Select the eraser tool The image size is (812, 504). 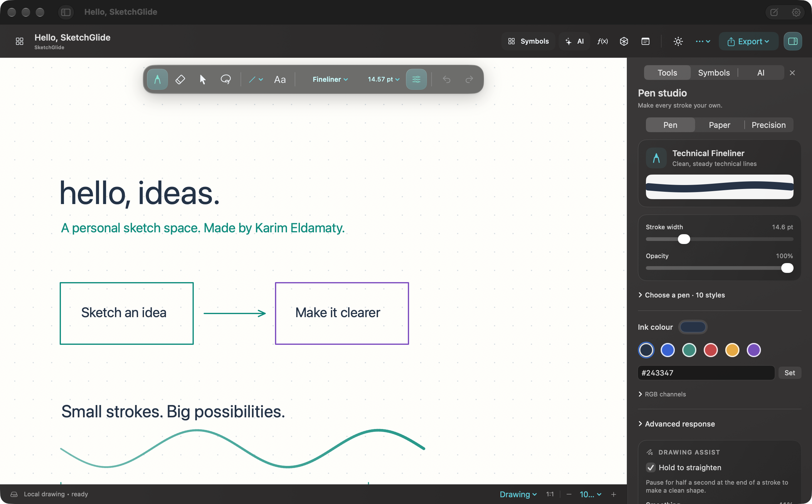pyautogui.click(x=180, y=79)
